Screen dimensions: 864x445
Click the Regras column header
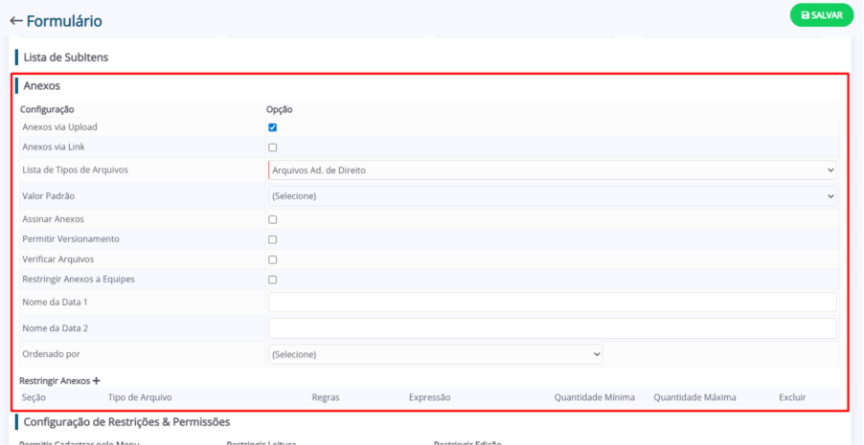click(326, 397)
